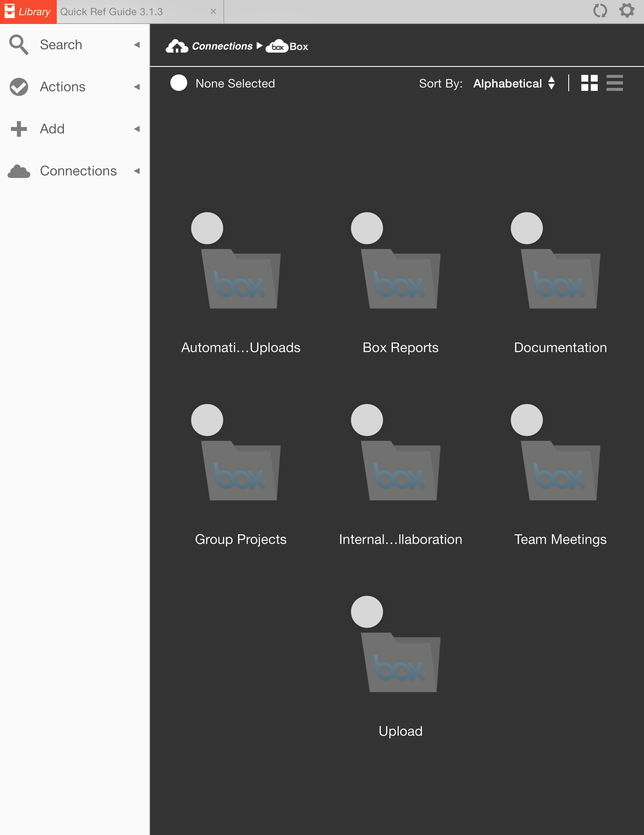Go to Connections breadcrumb link
Image resolution: width=644 pixels, height=835 pixels.
(x=222, y=46)
